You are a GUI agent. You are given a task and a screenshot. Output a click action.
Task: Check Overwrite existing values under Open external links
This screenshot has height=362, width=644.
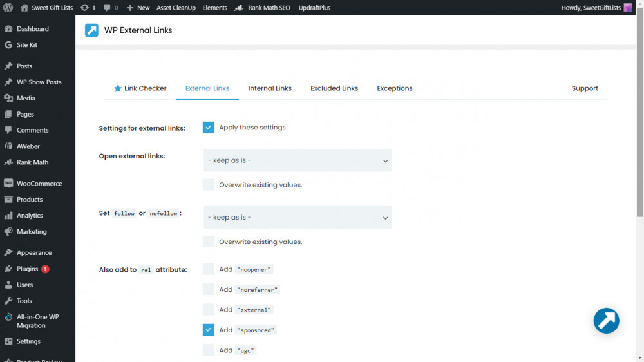click(208, 184)
